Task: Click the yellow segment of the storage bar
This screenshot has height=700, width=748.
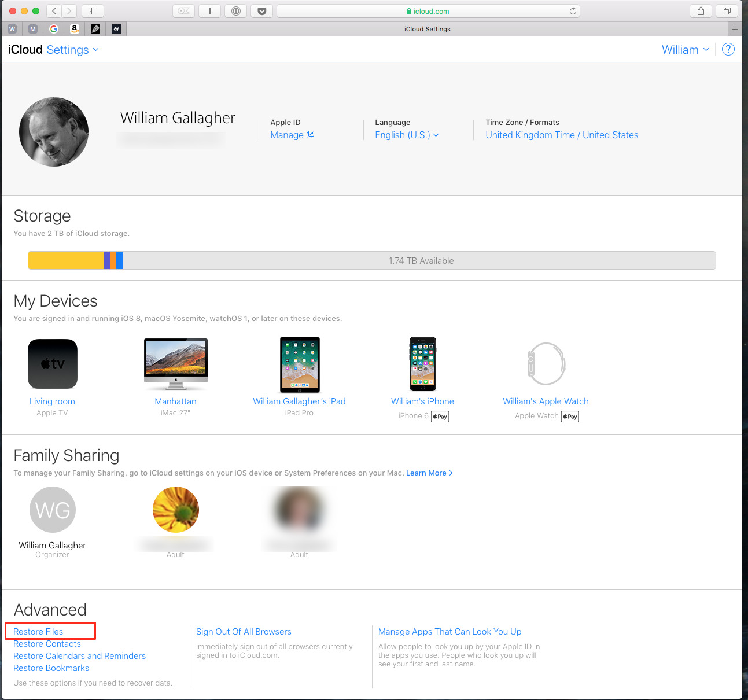Action: [x=66, y=260]
